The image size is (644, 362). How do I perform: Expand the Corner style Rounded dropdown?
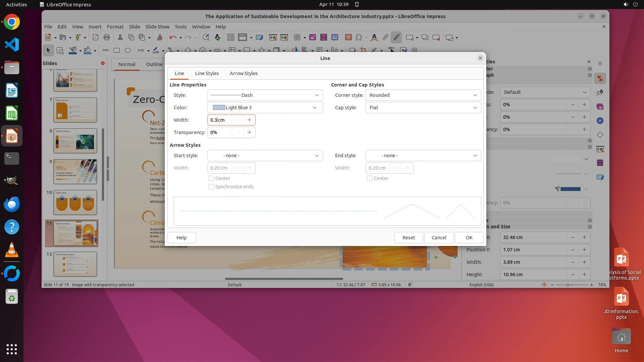[423, 95]
